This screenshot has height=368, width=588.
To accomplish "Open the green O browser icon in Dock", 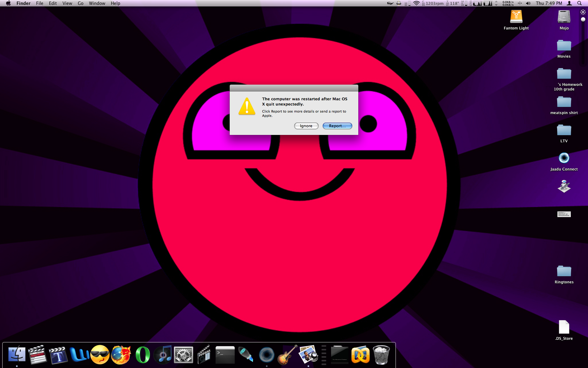I will (142, 355).
